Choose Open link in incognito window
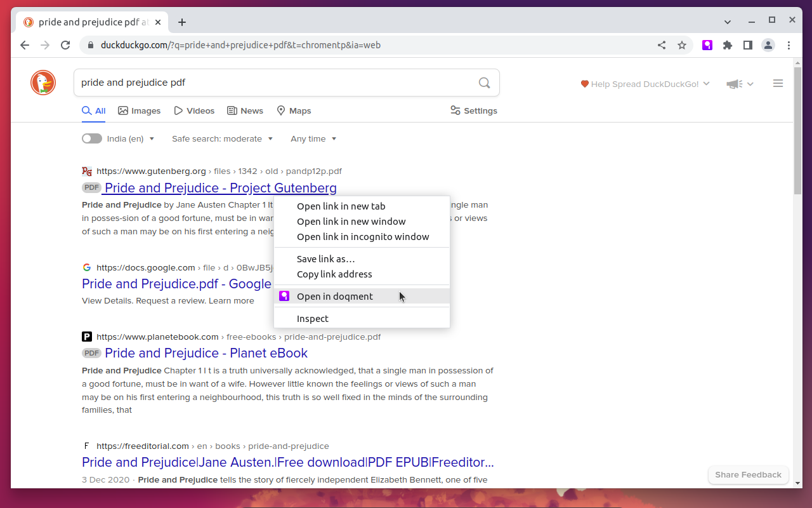This screenshot has width=812, height=508. (363, 236)
